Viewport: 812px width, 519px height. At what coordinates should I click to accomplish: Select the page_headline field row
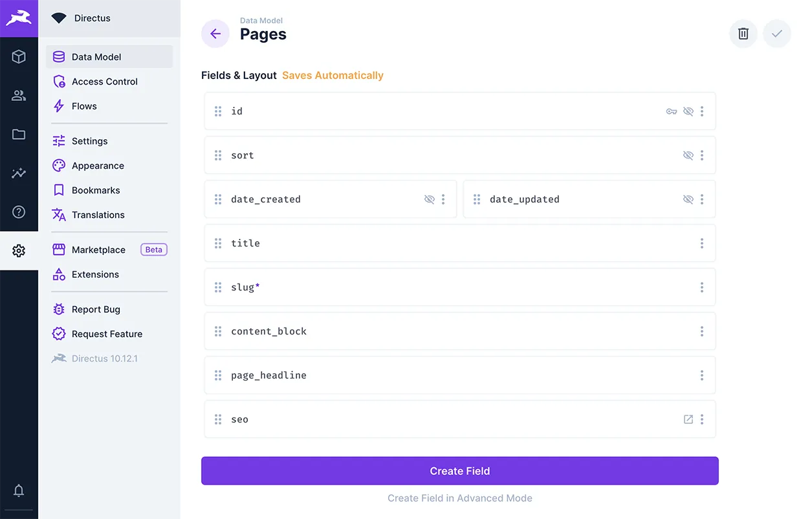(460, 375)
